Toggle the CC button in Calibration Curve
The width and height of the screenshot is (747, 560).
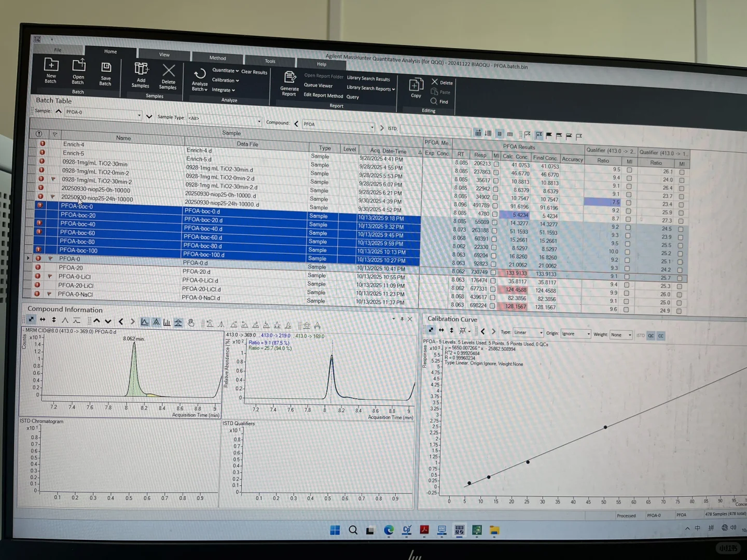[660, 336]
